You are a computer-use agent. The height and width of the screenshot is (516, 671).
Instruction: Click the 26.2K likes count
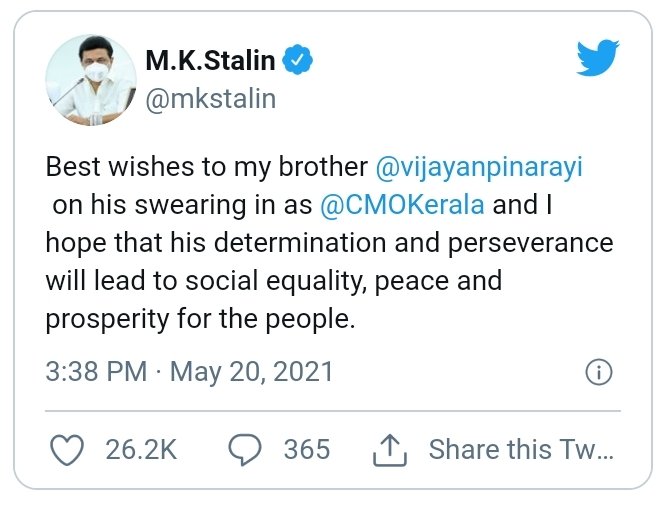click(141, 451)
